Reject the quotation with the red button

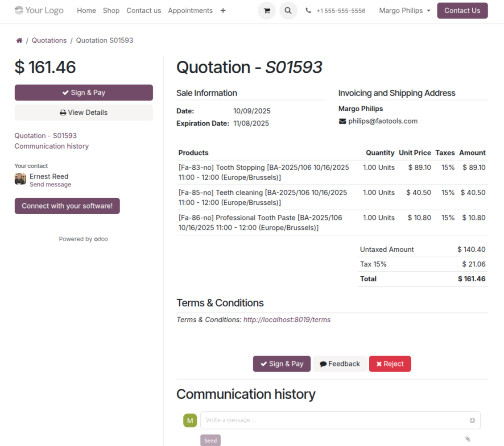pyautogui.click(x=390, y=364)
